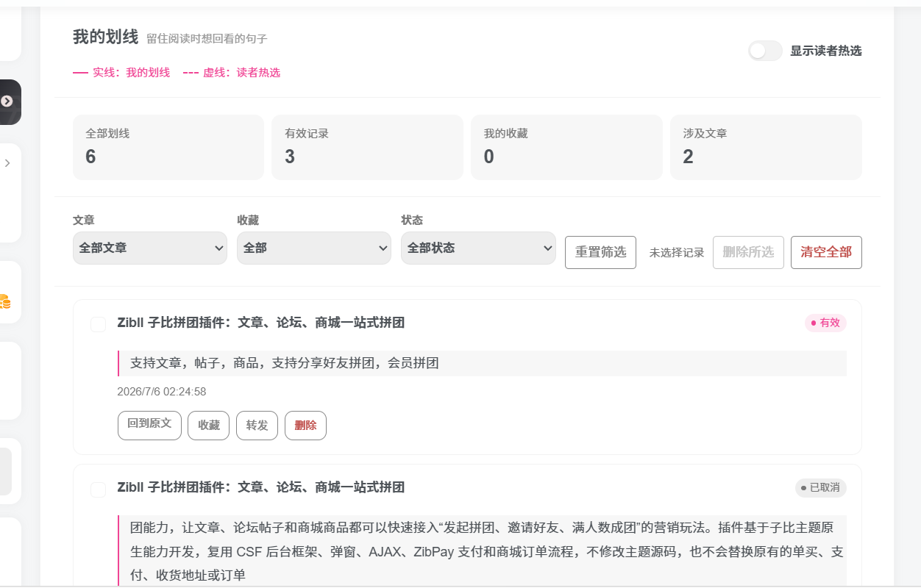The image size is (921, 588).
Task: Click 回到原文 on the first record
Action: 149,425
